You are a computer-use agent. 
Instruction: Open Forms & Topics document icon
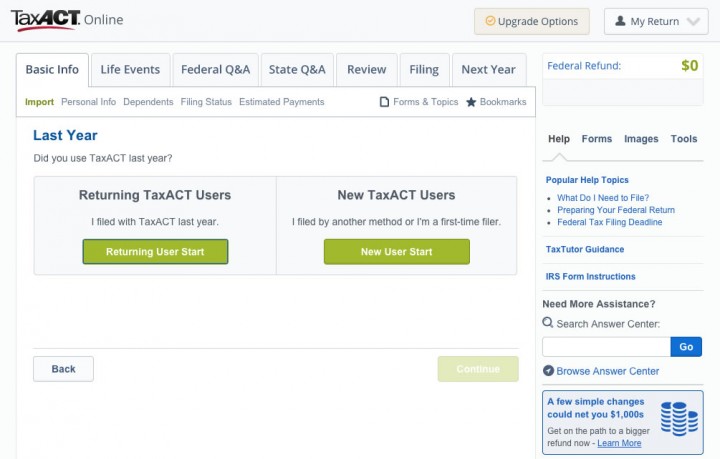coord(385,102)
